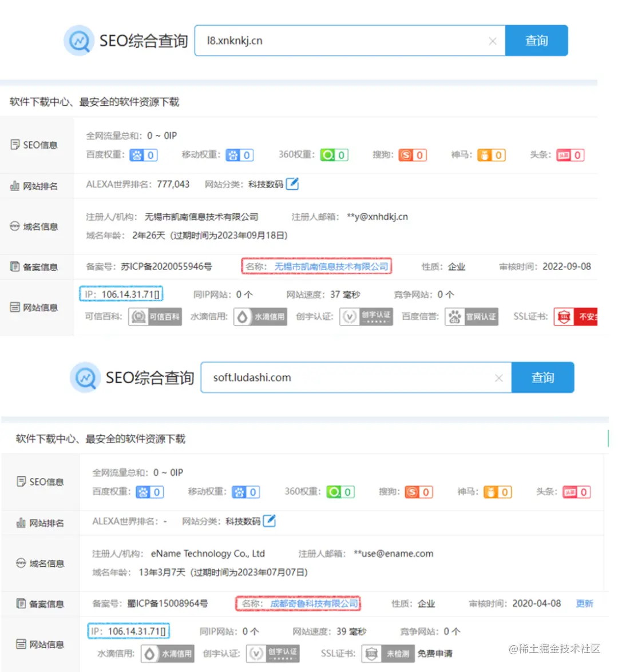The image size is (618, 672).
Task: Focus the soft.ludashi.com domain input field
Action: [347, 377]
